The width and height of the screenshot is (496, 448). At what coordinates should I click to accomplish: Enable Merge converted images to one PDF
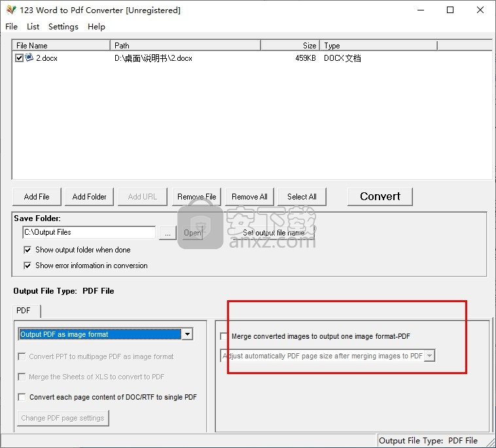click(x=224, y=336)
